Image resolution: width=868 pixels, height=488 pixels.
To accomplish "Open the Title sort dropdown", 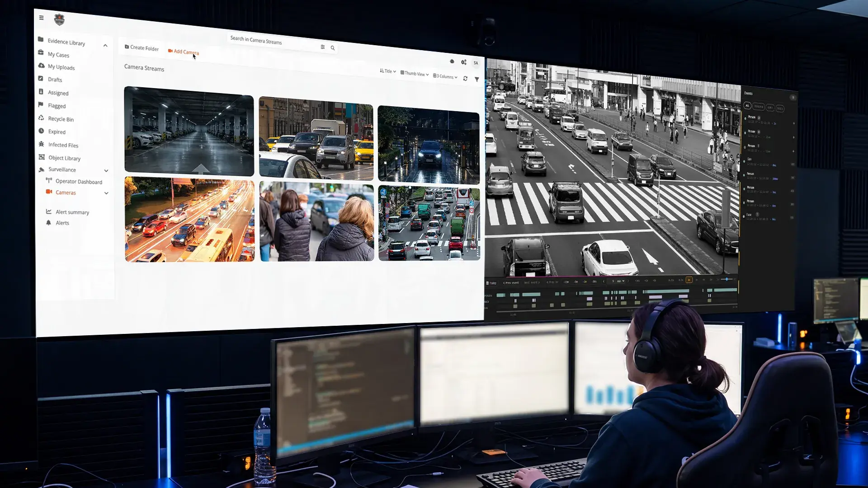I will click(387, 71).
